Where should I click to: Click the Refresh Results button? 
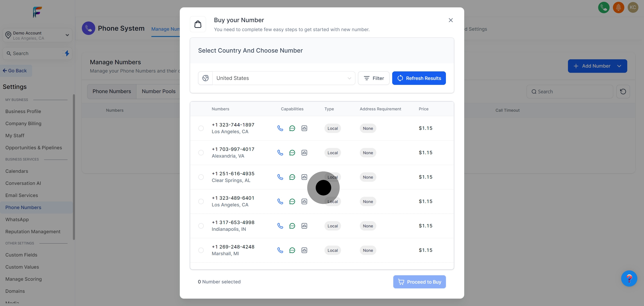(x=419, y=78)
